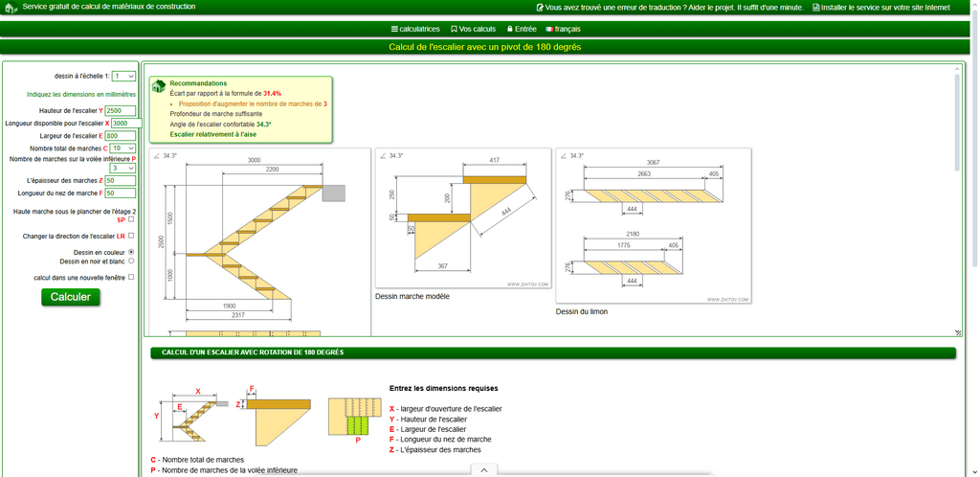Click the Indiquez les dimensions en millimètres text
This screenshot has width=980, height=477.
[x=81, y=95]
